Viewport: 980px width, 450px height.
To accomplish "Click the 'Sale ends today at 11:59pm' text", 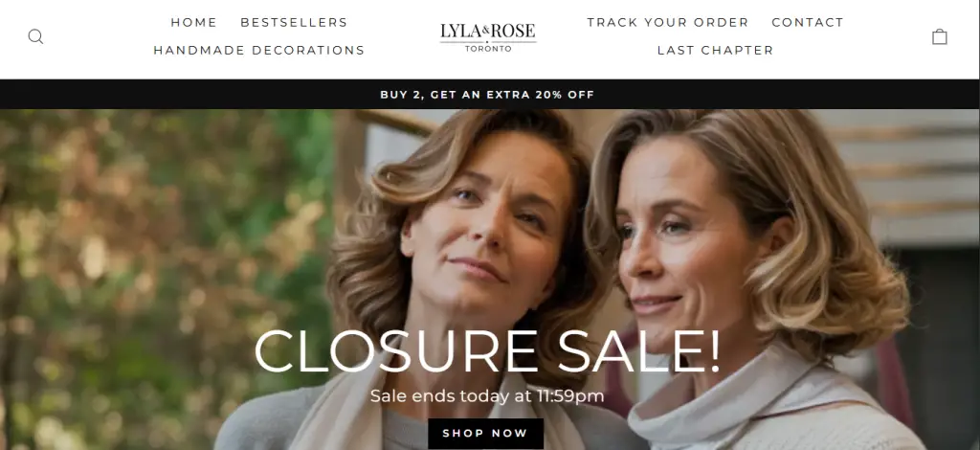I will tap(487, 395).
